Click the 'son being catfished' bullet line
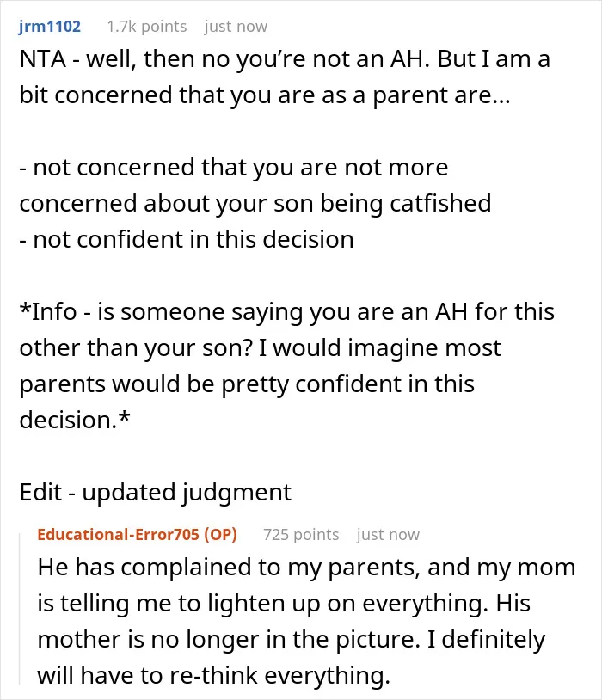602x700 pixels. click(x=255, y=203)
